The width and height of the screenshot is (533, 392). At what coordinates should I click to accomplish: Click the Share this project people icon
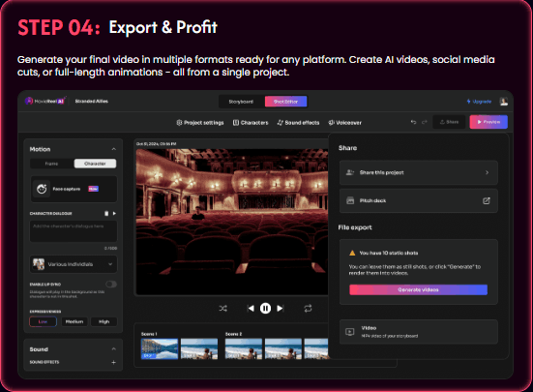[x=350, y=172]
